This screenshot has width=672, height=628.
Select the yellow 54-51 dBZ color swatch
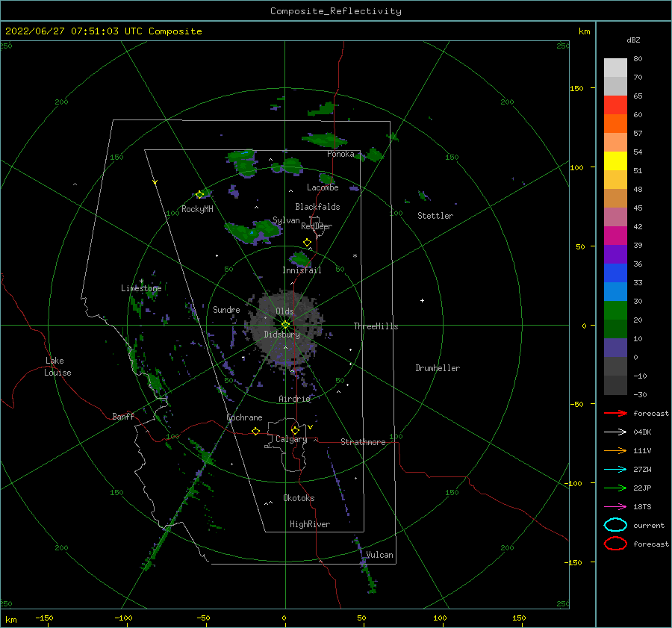pyautogui.click(x=615, y=161)
